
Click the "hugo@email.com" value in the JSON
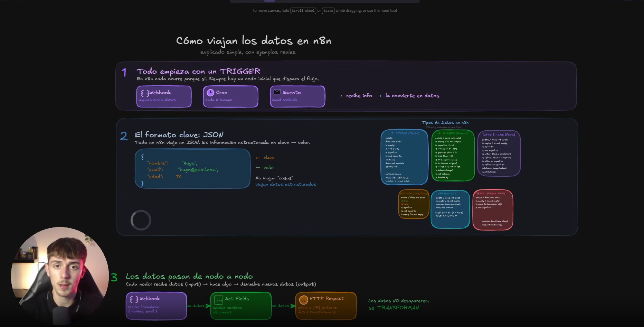pos(198,170)
